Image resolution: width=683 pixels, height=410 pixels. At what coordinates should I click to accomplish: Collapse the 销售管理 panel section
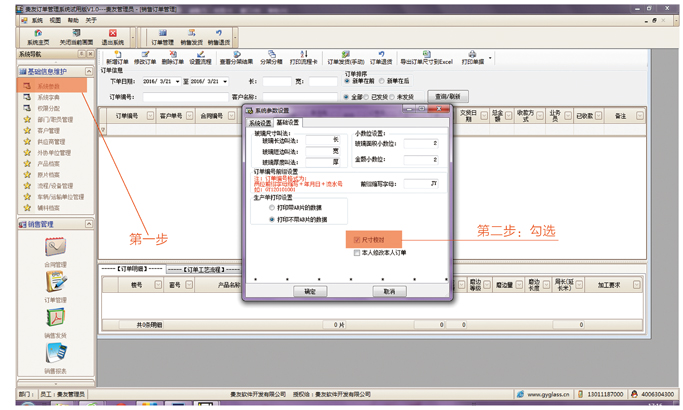(x=88, y=225)
